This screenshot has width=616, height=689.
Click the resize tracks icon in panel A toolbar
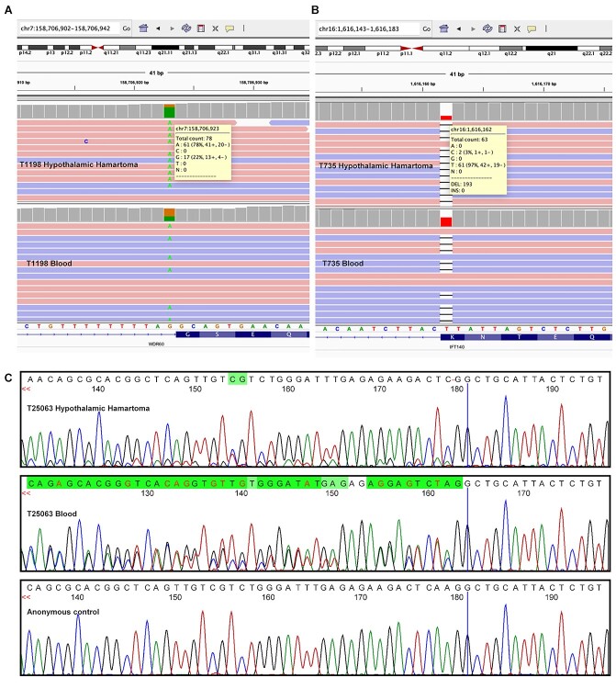pos(215,28)
